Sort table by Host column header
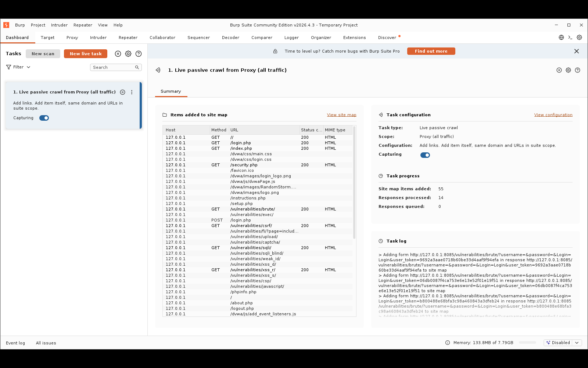The width and height of the screenshot is (588, 368). pyautogui.click(x=186, y=130)
